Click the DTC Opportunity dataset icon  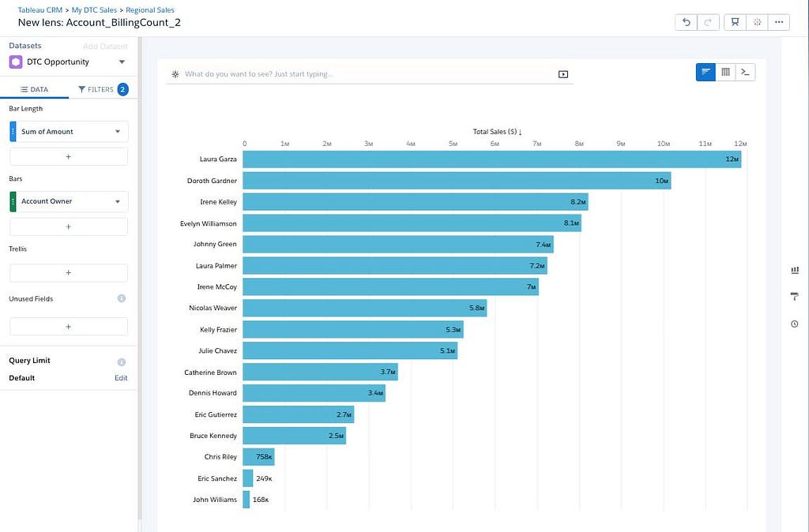16,62
